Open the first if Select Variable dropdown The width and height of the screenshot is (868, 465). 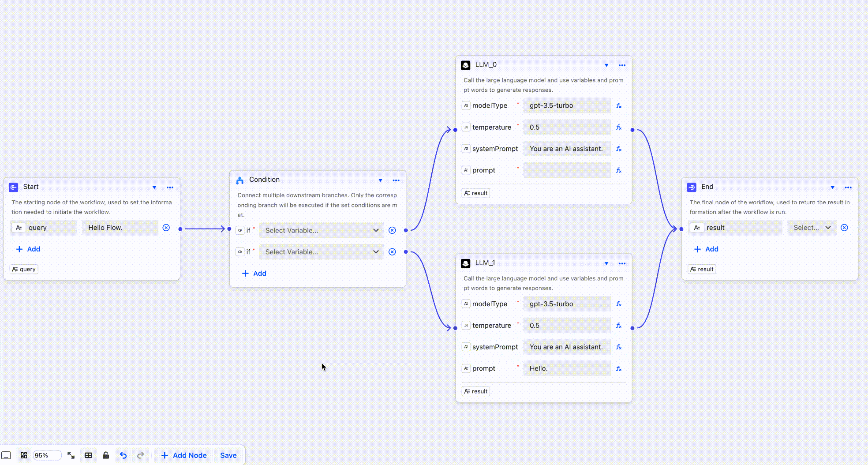click(x=322, y=230)
